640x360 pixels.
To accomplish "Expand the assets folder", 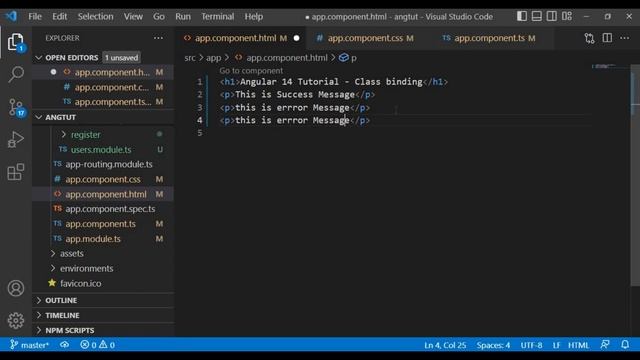I will click(71, 253).
